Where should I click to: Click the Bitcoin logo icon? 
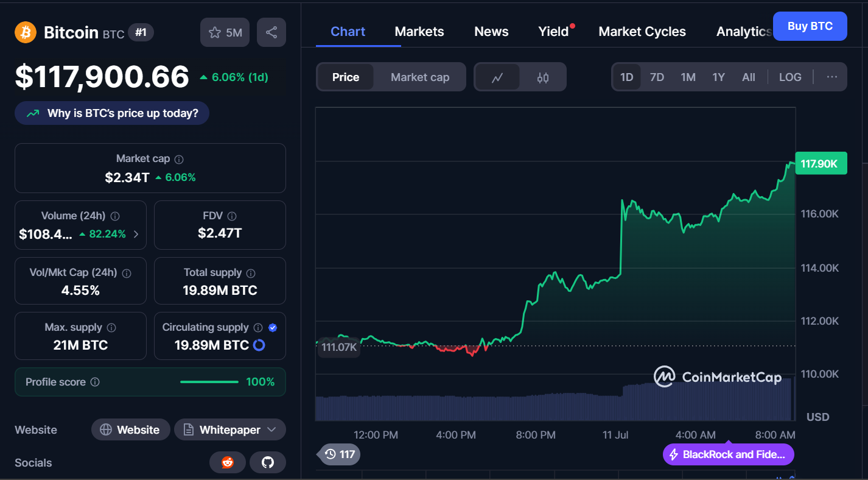(26, 32)
